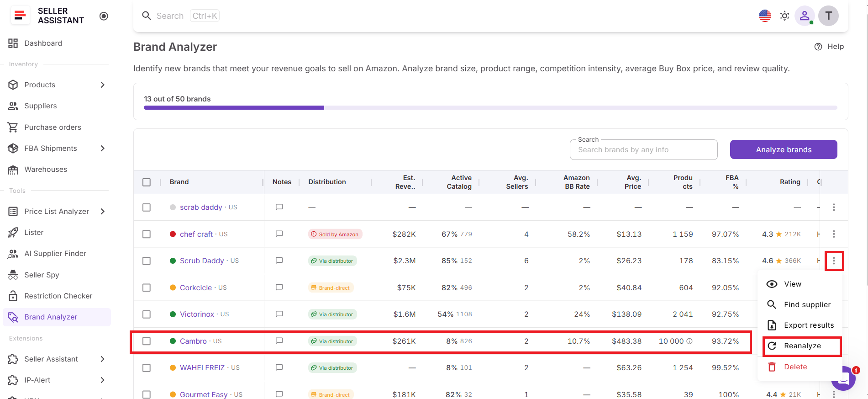Viewport: 868px width, 399px height.
Task: Check the WAHEI FREIZ row checkbox
Action: tap(147, 368)
